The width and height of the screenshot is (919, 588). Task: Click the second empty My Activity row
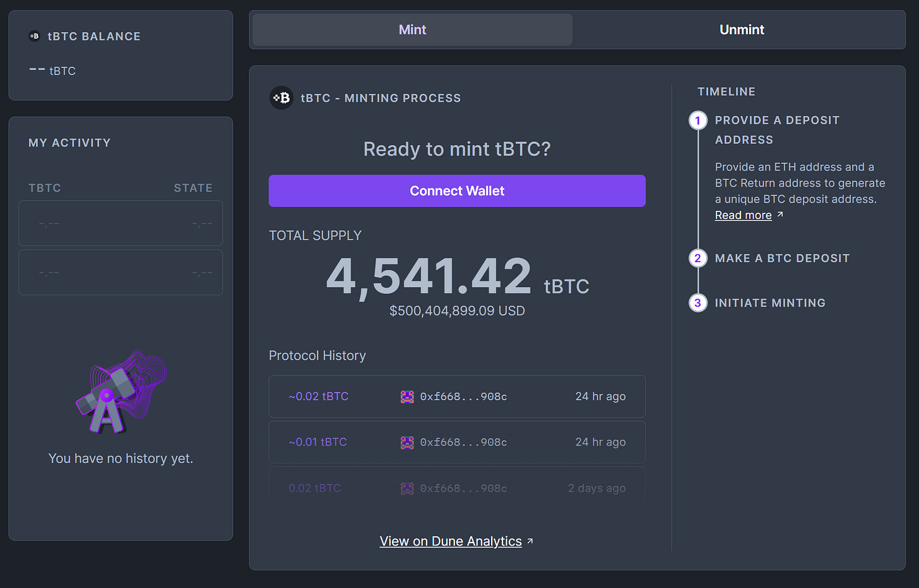tap(121, 273)
